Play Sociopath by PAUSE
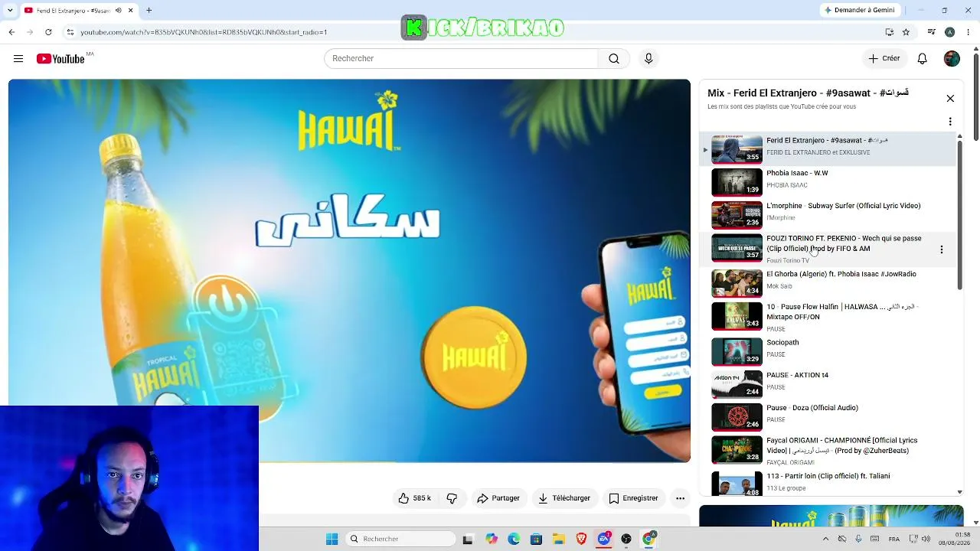 (x=828, y=352)
